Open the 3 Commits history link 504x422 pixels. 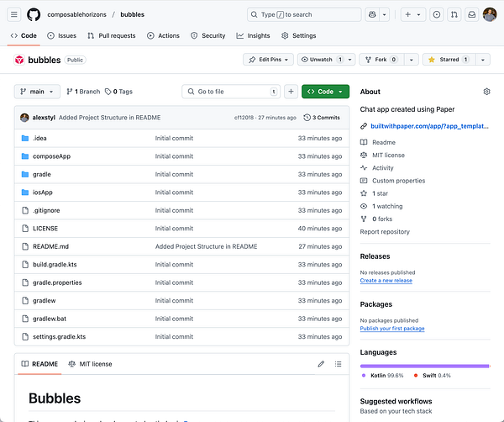(322, 118)
